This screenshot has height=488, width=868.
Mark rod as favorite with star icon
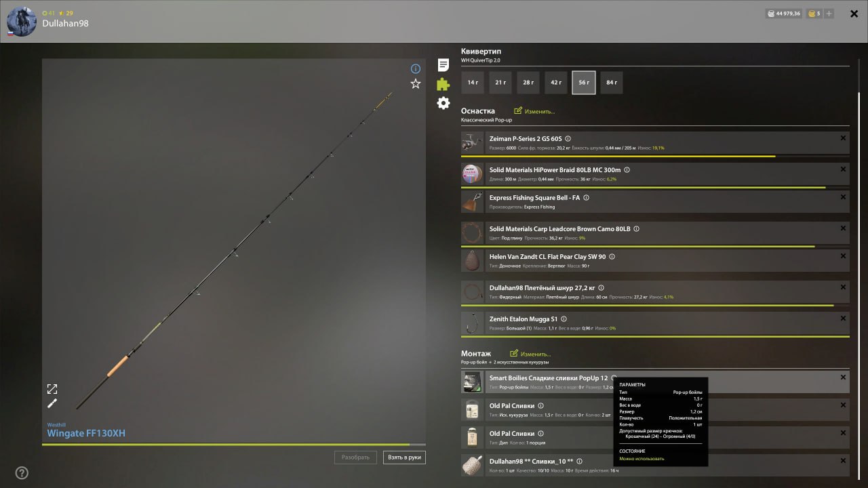(x=416, y=84)
